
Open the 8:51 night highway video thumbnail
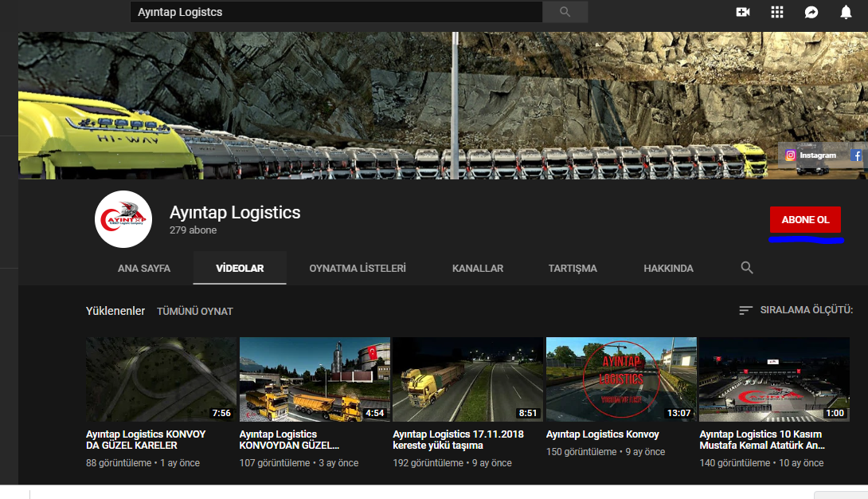467,379
